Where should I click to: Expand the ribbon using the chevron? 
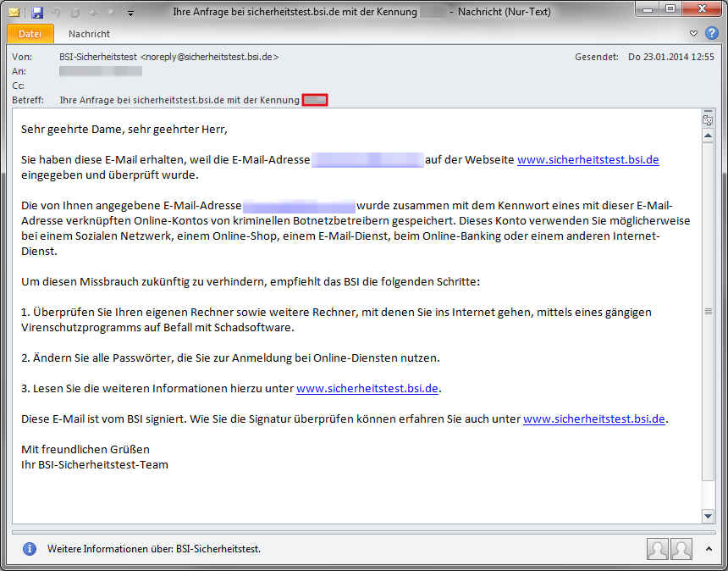[694, 34]
